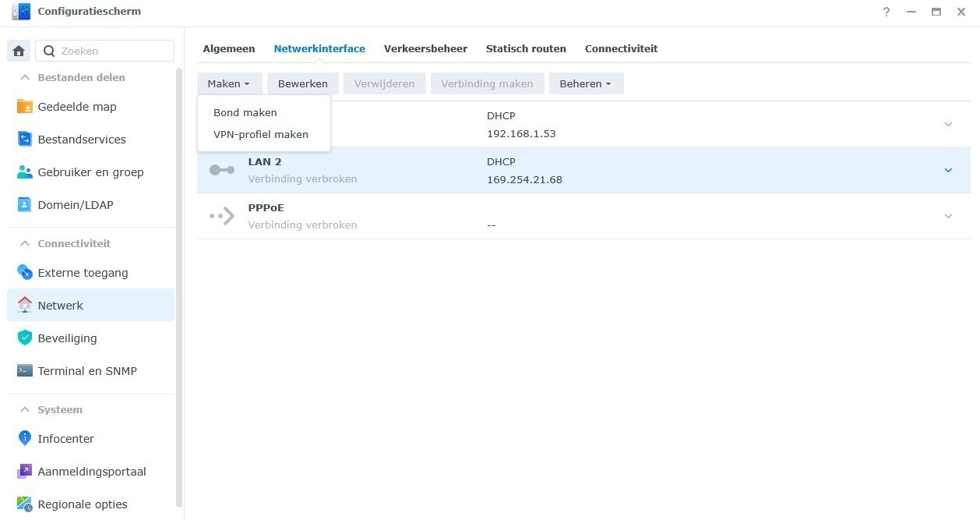Open the Beheren dropdown
The image size is (980, 520).
point(586,83)
